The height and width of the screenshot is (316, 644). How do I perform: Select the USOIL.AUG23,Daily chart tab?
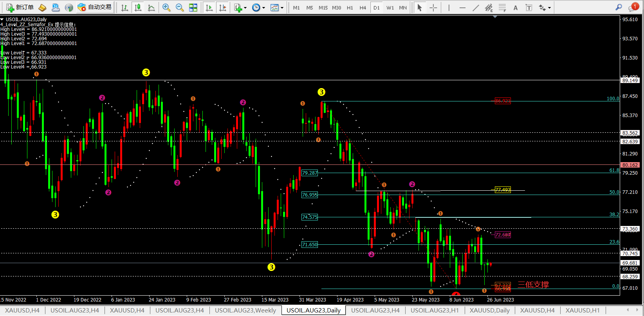click(x=314, y=310)
